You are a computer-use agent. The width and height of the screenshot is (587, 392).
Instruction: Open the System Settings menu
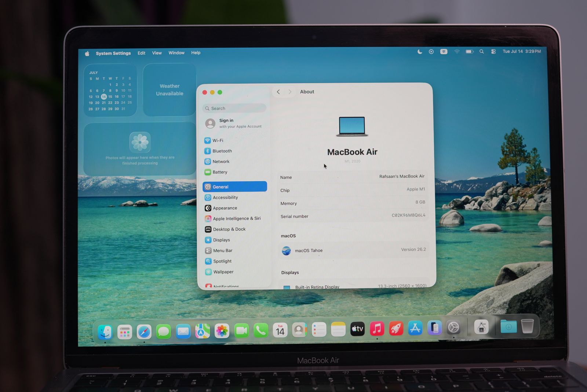pos(113,54)
